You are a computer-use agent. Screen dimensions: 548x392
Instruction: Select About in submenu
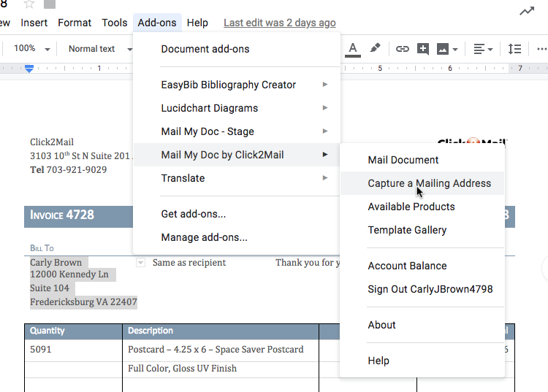coord(422,325)
